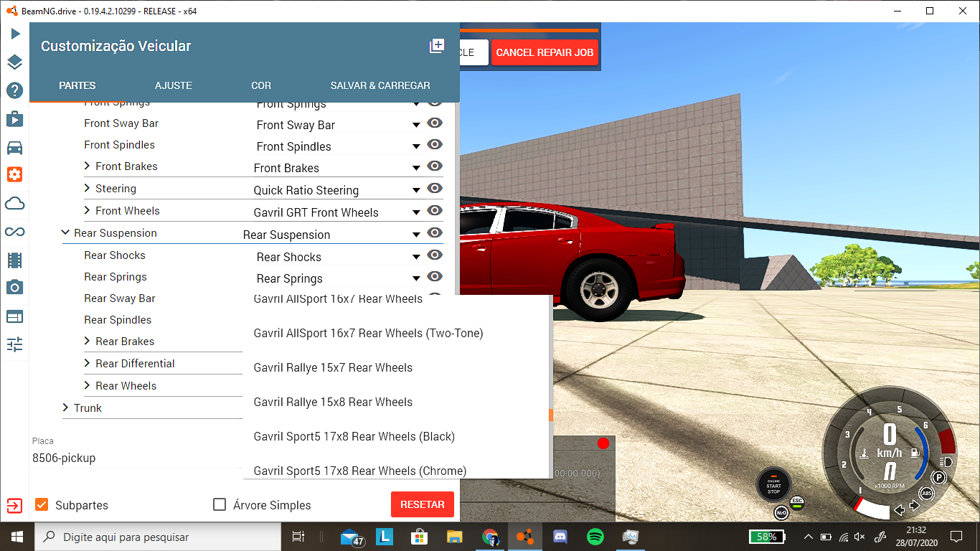Click the N2O nitrous indicator icon
The image size is (980, 551).
point(782,512)
